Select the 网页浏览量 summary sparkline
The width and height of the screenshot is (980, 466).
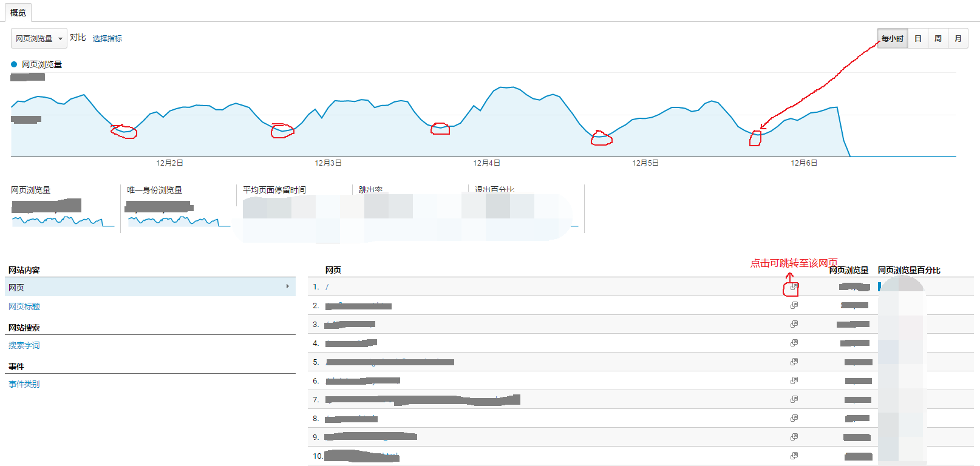tap(63, 221)
